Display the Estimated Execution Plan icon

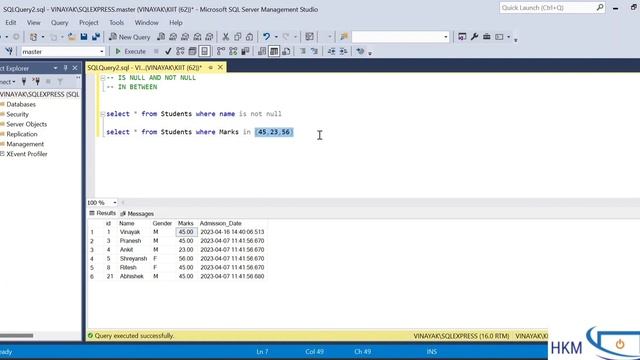click(x=180, y=51)
